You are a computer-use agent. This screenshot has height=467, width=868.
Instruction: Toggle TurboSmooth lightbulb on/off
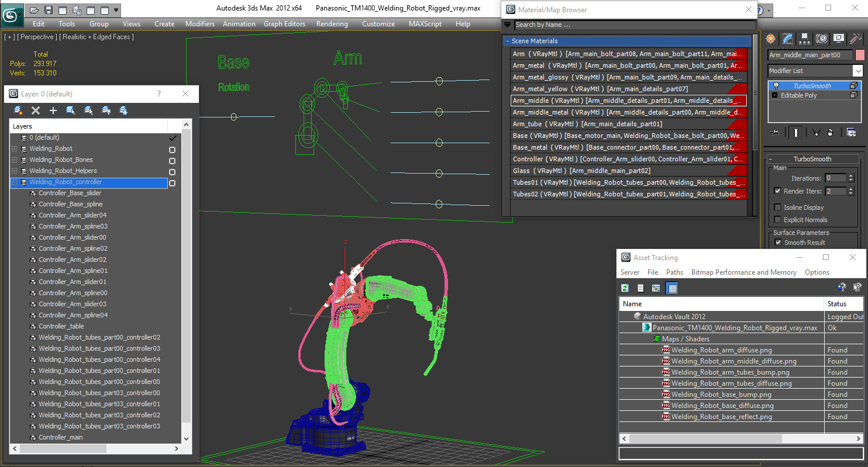coord(776,86)
